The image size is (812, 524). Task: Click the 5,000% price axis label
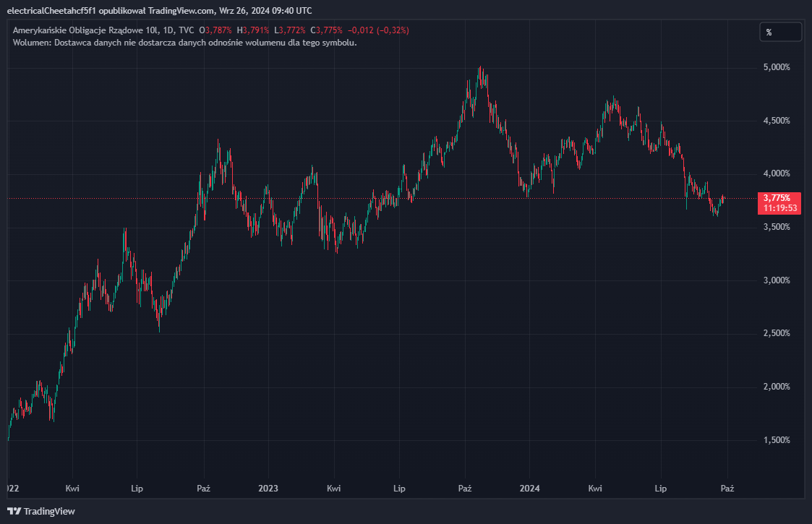[777, 67]
